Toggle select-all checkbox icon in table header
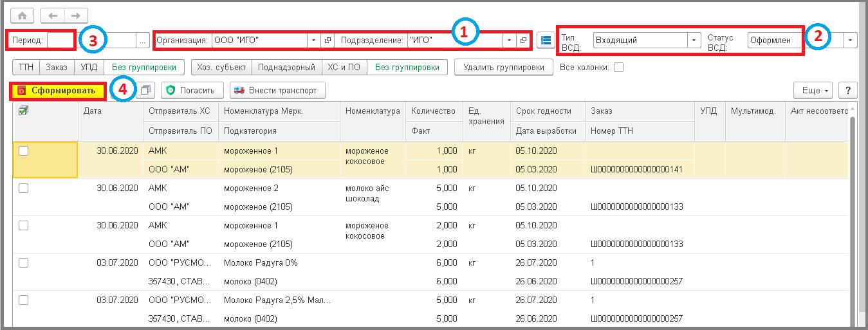The height and width of the screenshot is (330, 868). click(24, 111)
